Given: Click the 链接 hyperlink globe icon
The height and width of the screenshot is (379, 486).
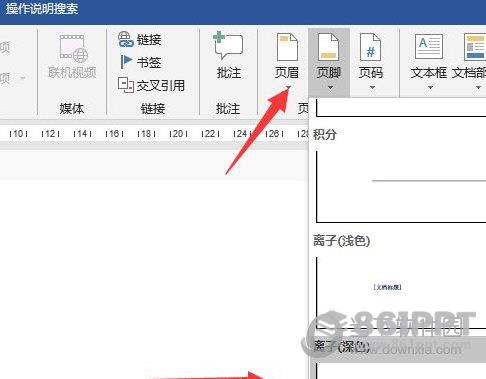Looking at the screenshot, I should click(126, 39).
